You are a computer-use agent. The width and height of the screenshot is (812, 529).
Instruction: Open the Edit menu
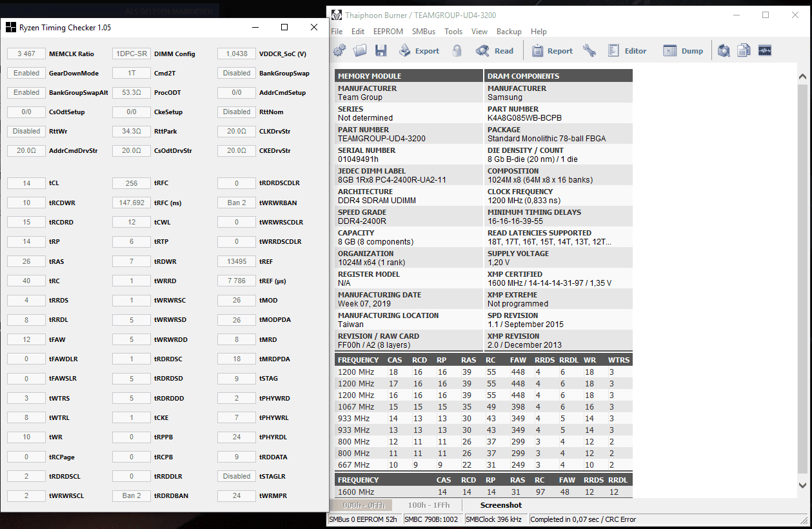click(x=358, y=32)
